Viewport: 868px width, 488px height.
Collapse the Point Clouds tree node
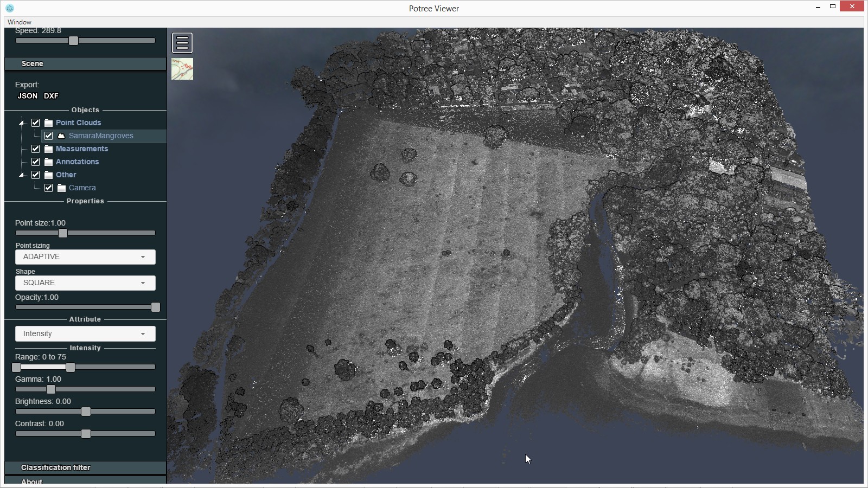pos(22,123)
